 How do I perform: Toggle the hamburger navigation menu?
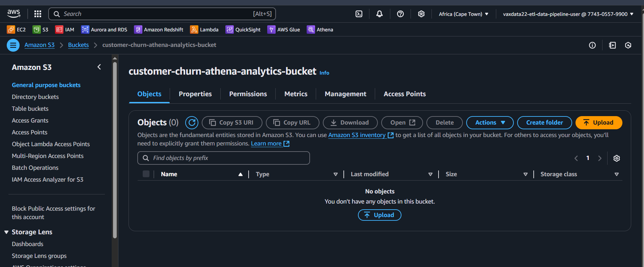click(13, 45)
